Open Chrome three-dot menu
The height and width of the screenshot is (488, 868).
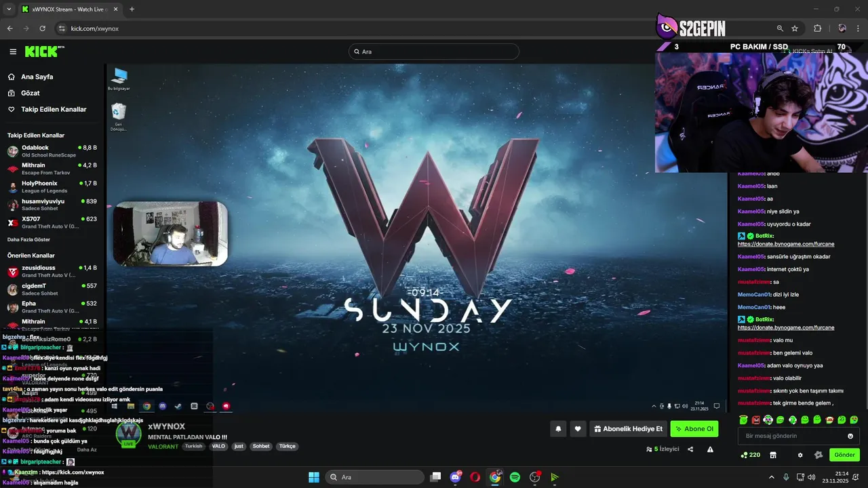[x=859, y=28]
